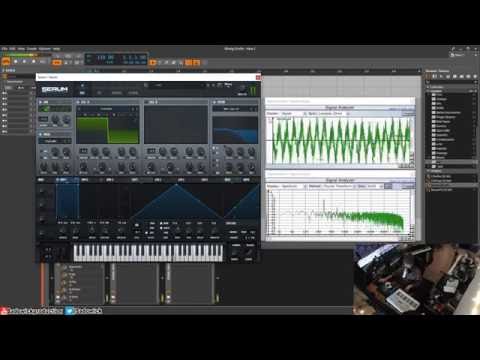The width and height of the screenshot is (480, 360).
Task: Click the envelope ATTACK knob
Action: (x=62, y=231)
